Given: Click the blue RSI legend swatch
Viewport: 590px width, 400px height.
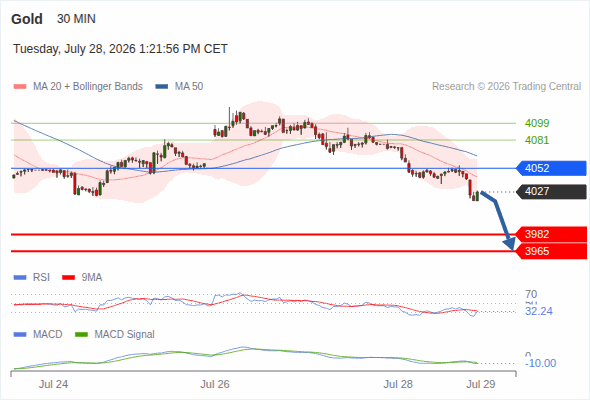Looking at the screenshot, I should 20,278.
